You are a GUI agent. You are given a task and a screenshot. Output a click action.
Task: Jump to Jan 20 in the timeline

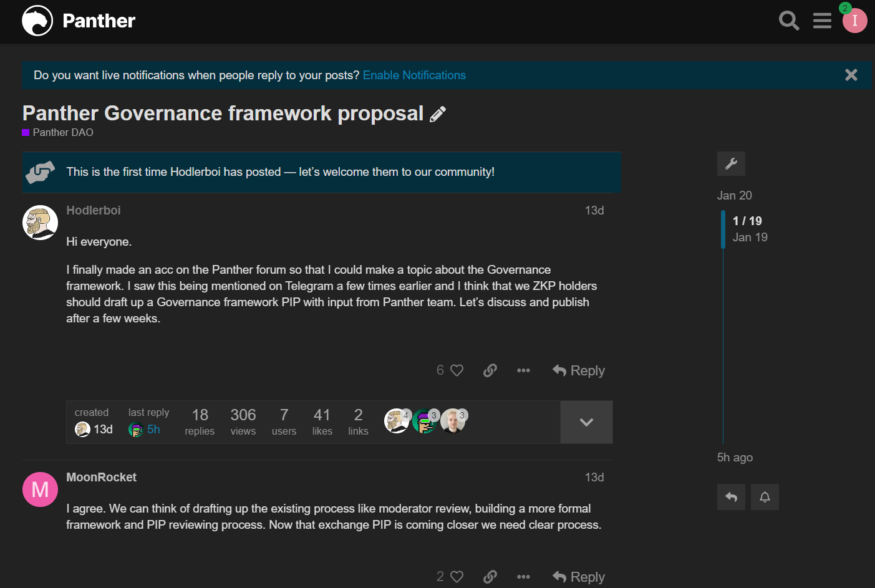[x=734, y=195]
